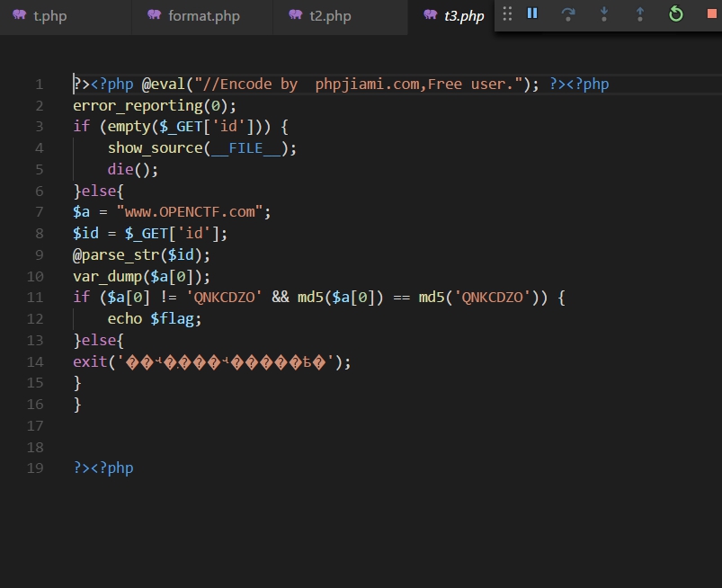Pause the debug session
The height and width of the screenshot is (588, 722).
point(532,13)
